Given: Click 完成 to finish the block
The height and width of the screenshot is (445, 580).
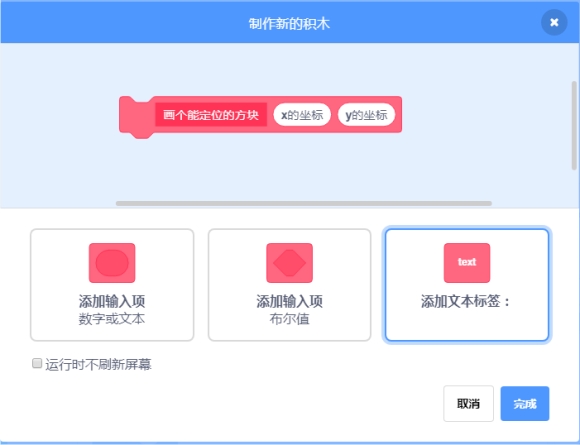Looking at the screenshot, I should coord(525,404).
